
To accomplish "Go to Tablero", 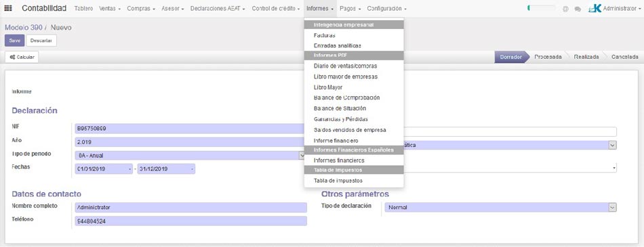I will click(83, 9).
